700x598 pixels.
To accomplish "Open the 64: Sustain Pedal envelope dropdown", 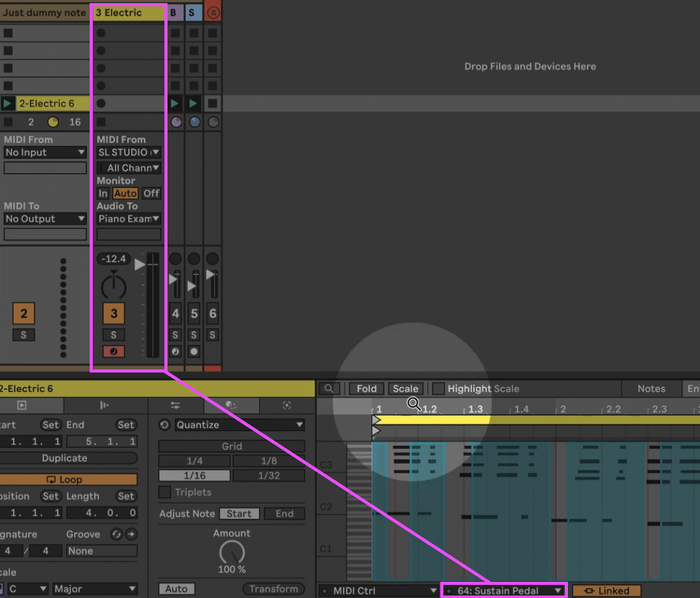I will [x=503, y=590].
